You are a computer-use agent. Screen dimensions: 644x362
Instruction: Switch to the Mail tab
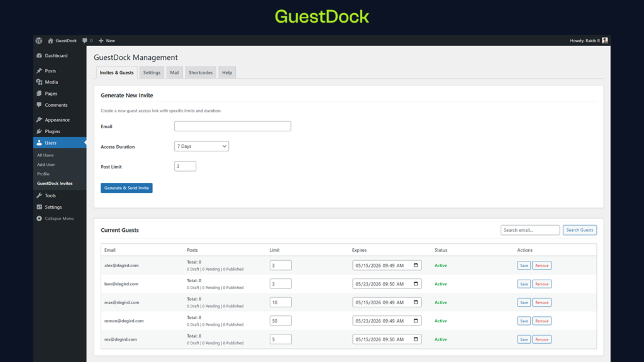[175, 73]
